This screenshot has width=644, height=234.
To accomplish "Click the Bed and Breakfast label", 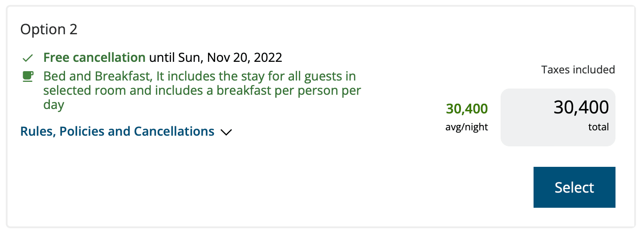I will pos(95,76).
